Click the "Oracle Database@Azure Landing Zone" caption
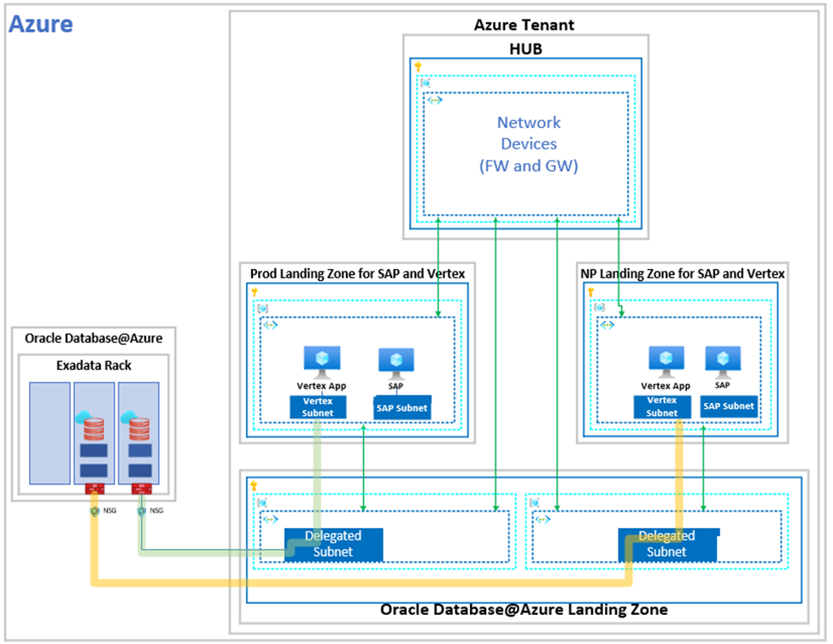Viewport: 833px width, 644px height. click(x=524, y=610)
